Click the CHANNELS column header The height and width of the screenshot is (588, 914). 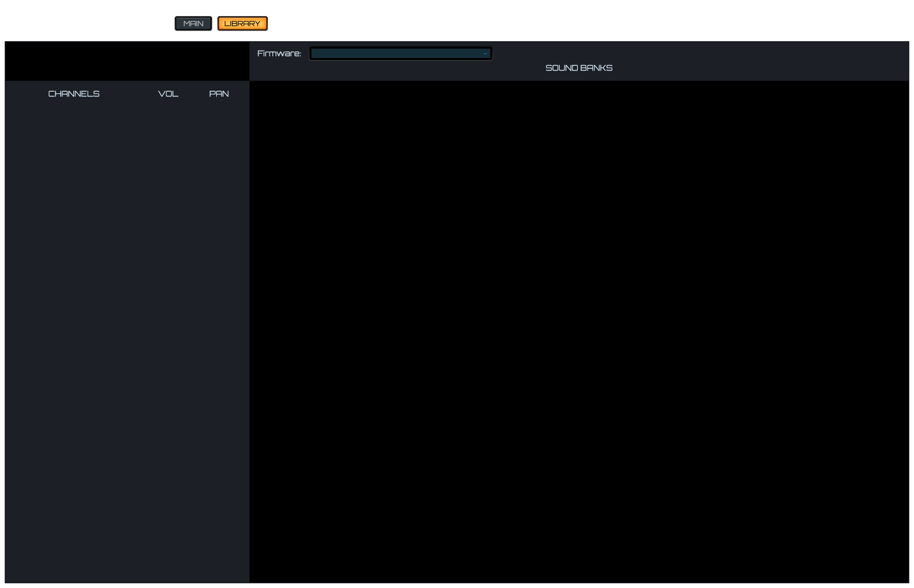(74, 94)
